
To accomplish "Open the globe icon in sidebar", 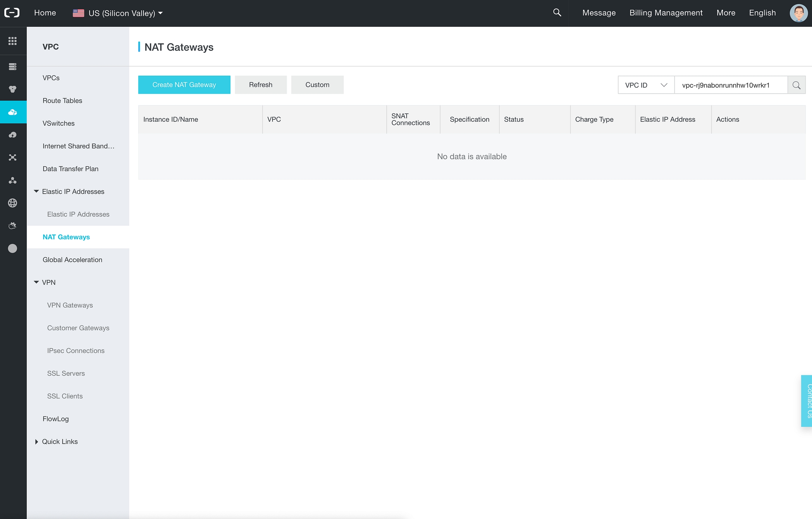I will (x=13, y=203).
